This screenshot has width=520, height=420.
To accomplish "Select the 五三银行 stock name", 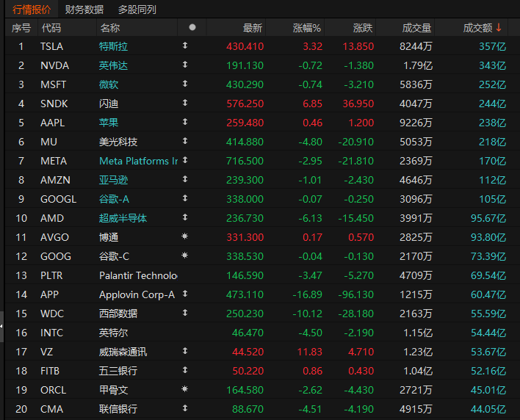I will pos(118,371).
